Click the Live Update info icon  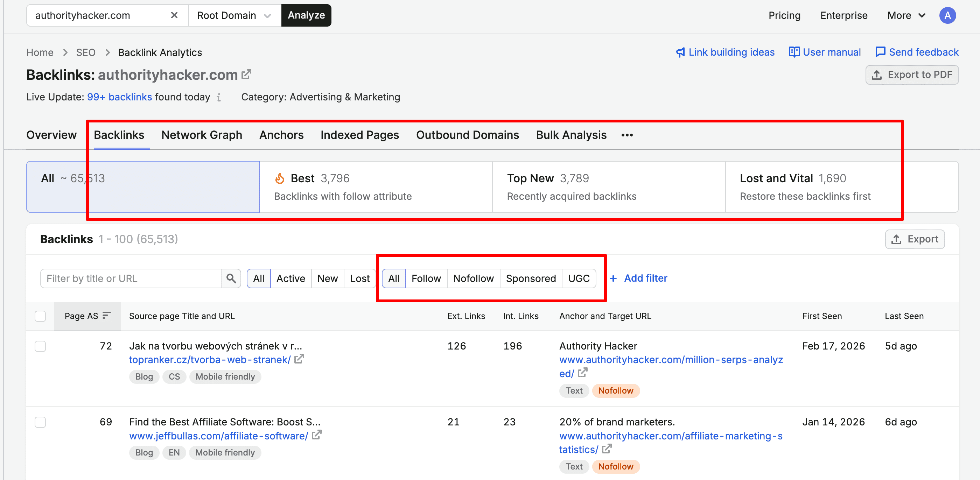(x=219, y=97)
